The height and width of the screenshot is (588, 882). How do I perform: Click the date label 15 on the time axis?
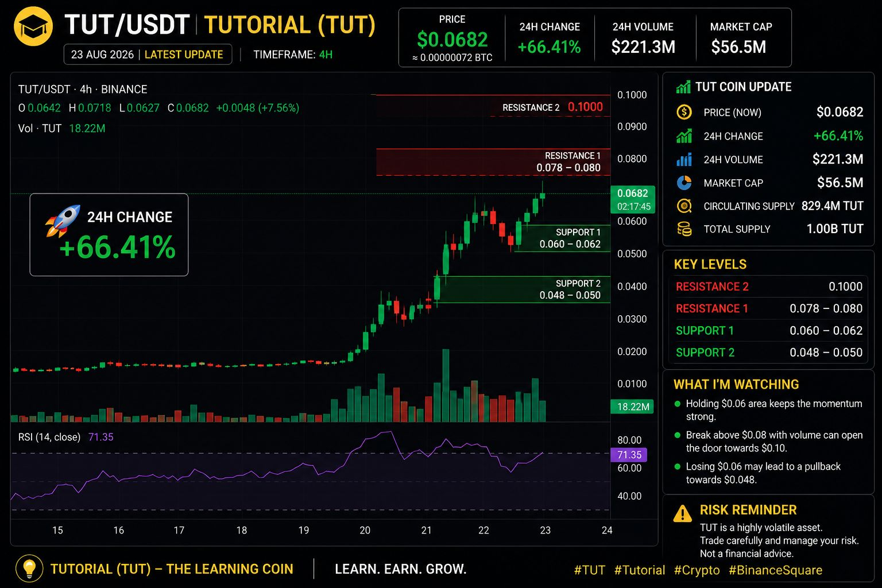(x=57, y=530)
